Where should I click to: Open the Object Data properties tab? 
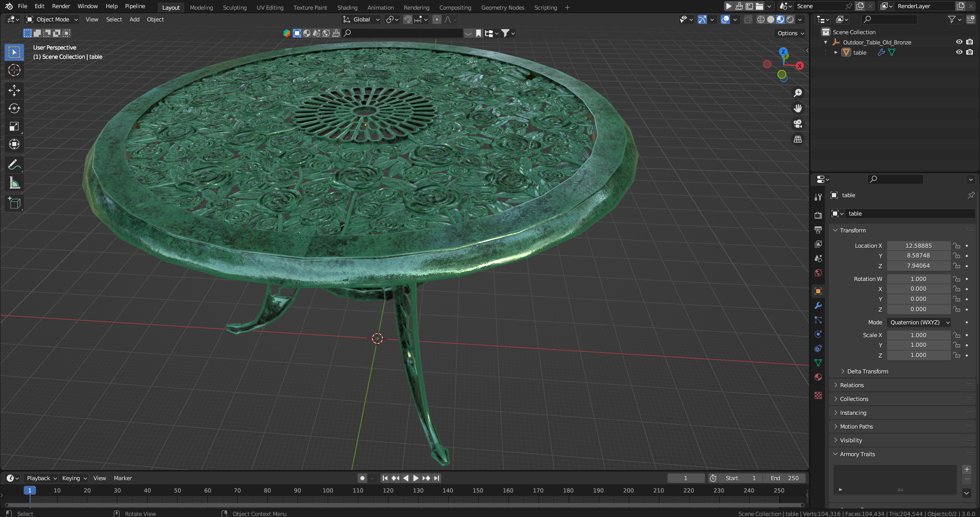(818, 363)
